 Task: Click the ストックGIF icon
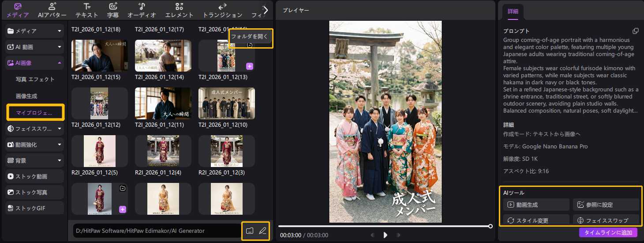(x=11, y=208)
